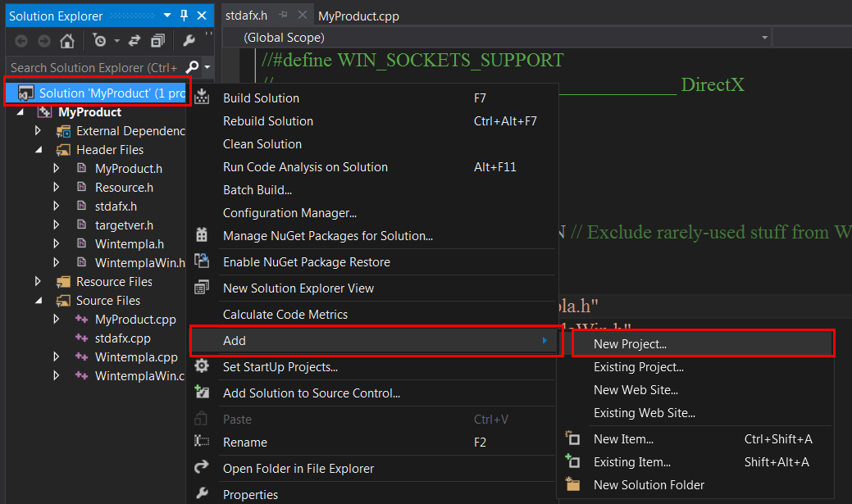Image resolution: width=852 pixels, height=504 pixels.
Task: Click the Forward arrow in Solution Explorer toolbar
Action: pyautogui.click(x=44, y=41)
